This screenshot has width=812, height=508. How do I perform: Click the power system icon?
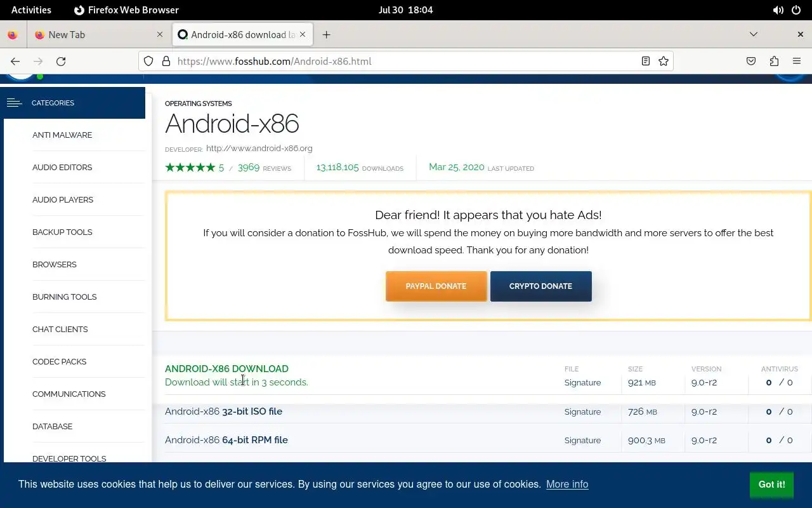point(797,10)
